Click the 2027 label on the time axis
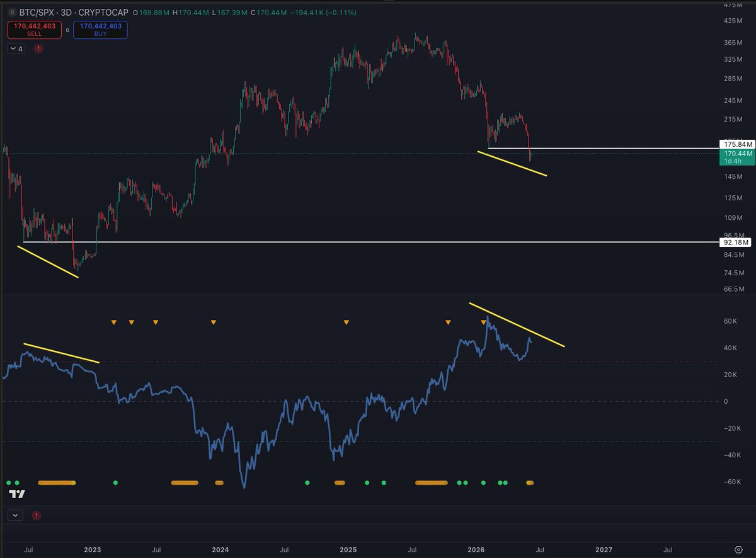The height and width of the screenshot is (558, 756). tap(604, 549)
